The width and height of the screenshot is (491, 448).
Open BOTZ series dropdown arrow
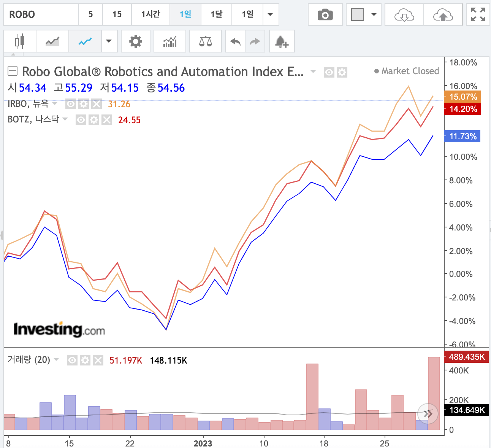(x=65, y=119)
